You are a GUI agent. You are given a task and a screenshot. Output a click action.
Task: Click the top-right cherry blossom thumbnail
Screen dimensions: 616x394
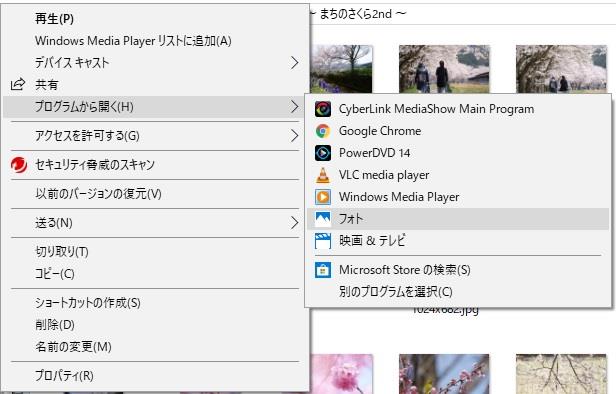[561, 69]
